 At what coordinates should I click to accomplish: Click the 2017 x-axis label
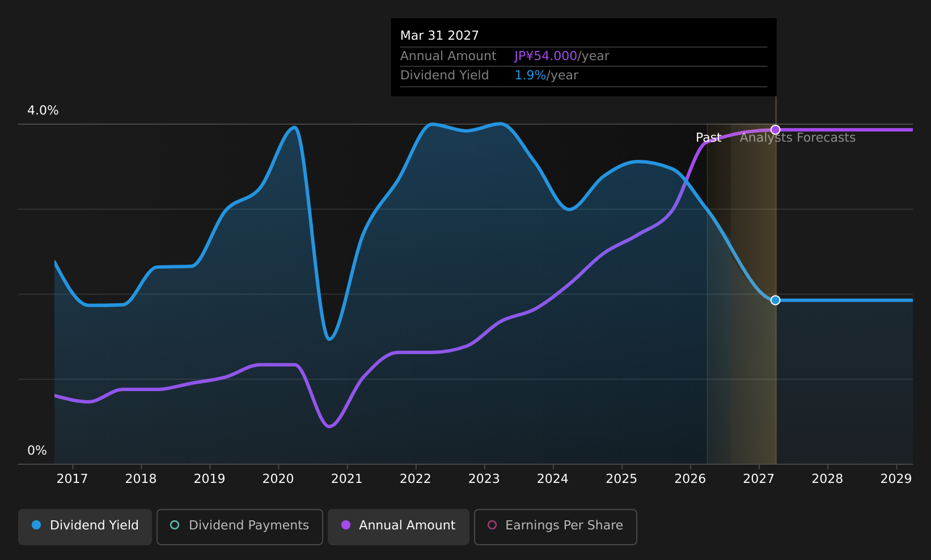click(72, 479)
